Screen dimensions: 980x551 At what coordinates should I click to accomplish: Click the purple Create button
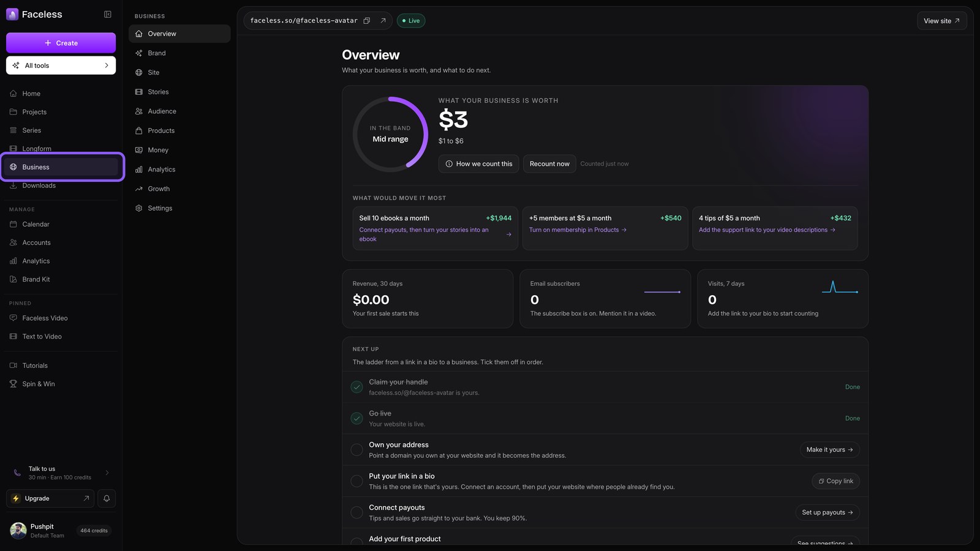click(x=61, y=43)
